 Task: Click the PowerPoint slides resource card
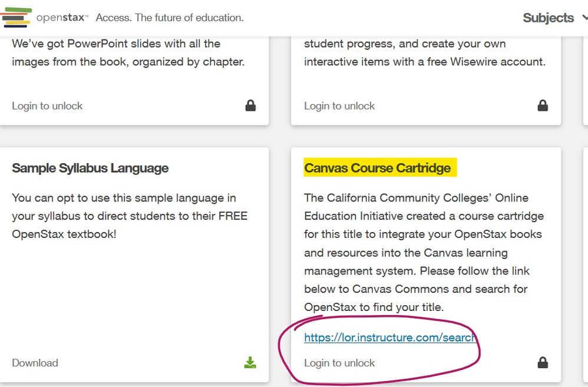tap(134, 77)
